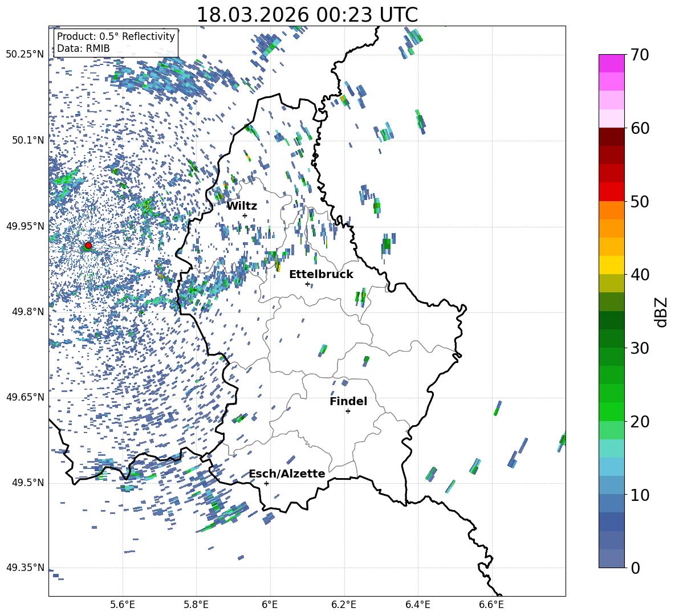Select the Ettelbruck station cross marker

point(307,284)
